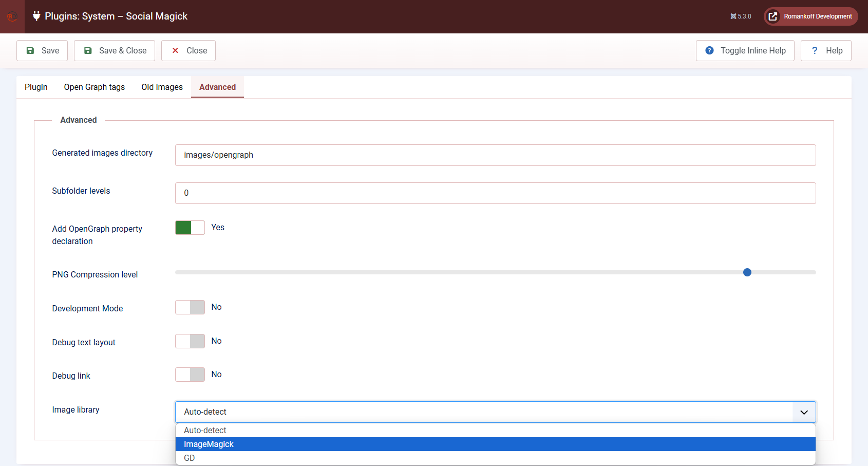868x466 pixels.
Task: Select the Advanced tab
Action: click(x=218, y=87)
